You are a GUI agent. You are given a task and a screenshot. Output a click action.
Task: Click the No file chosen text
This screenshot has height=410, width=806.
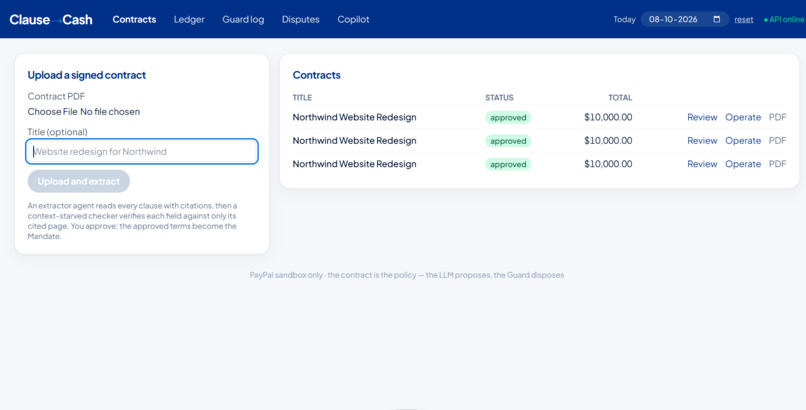110,111
